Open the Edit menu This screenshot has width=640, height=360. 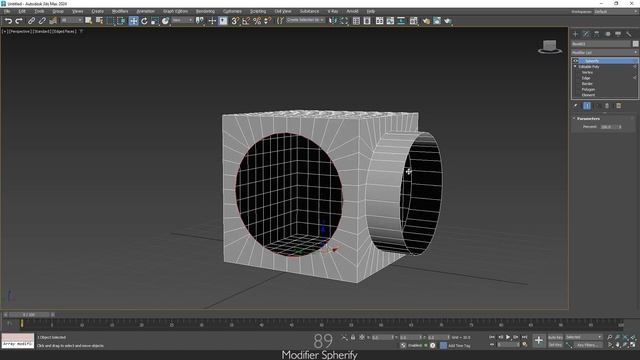pos(22,11)
